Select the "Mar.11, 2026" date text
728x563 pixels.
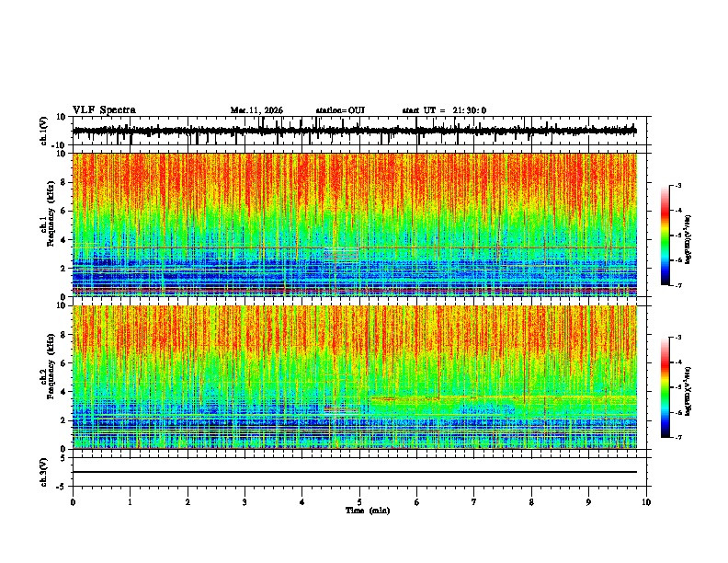point(256,110)
